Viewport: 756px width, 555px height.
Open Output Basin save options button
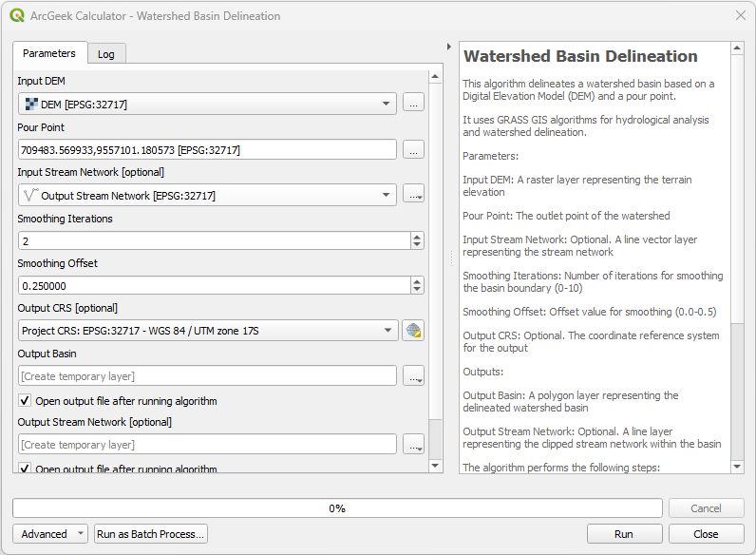click(413, 376)
